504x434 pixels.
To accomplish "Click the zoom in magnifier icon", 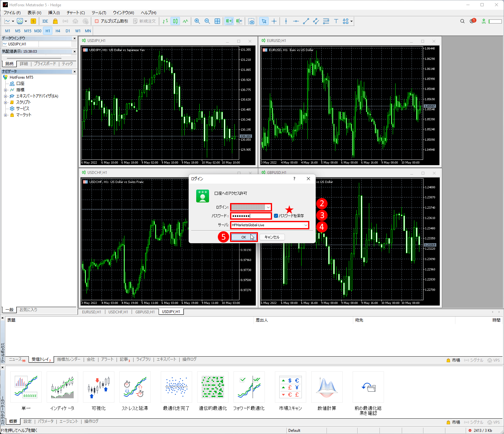I will (197, 21).
